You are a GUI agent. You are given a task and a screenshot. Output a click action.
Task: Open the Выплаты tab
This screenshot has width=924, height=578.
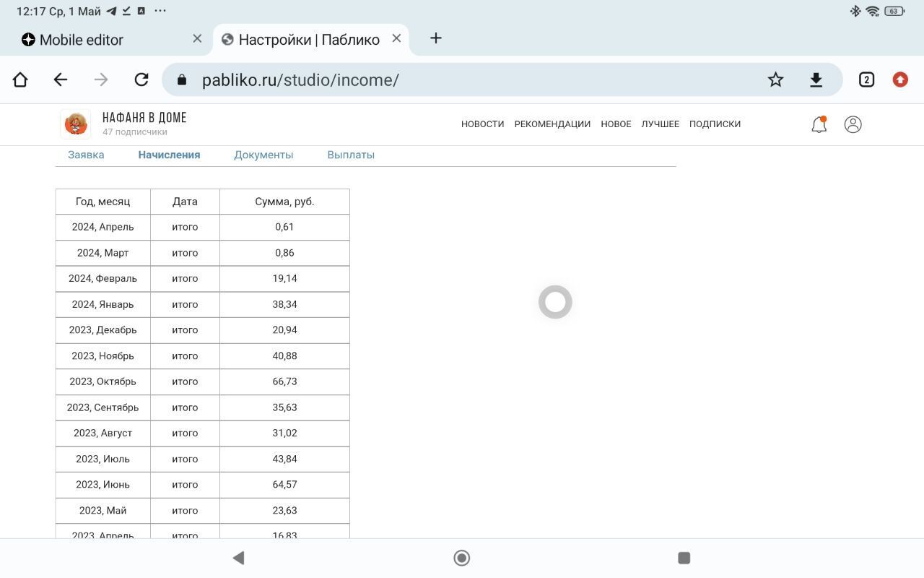pyautogui.click(x=351, y=155)
